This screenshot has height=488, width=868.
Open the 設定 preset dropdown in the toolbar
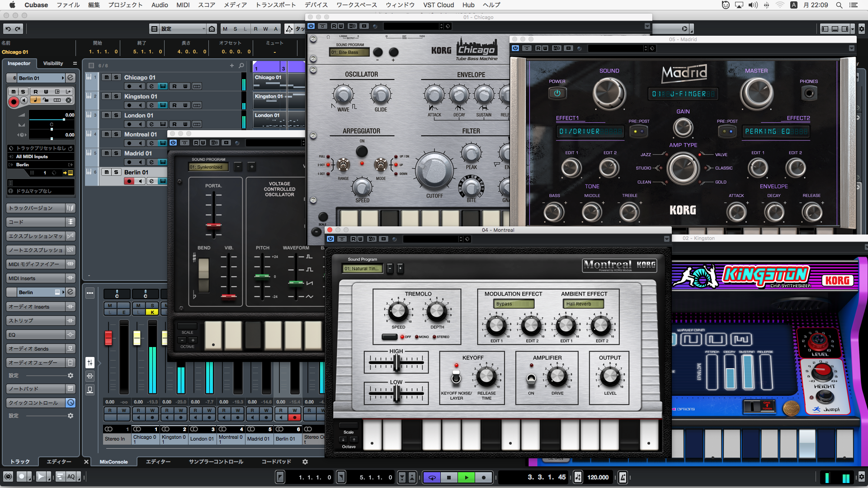pos(183,29)
